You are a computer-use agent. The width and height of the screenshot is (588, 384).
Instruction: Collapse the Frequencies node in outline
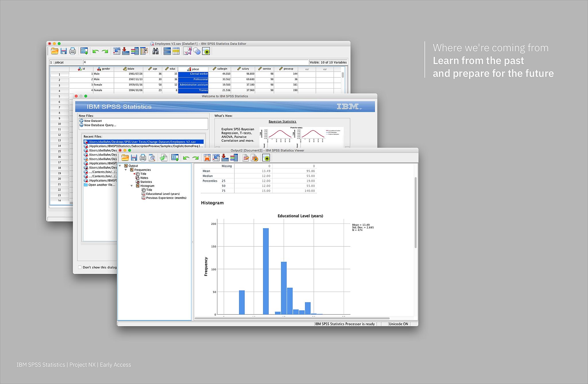126,170
